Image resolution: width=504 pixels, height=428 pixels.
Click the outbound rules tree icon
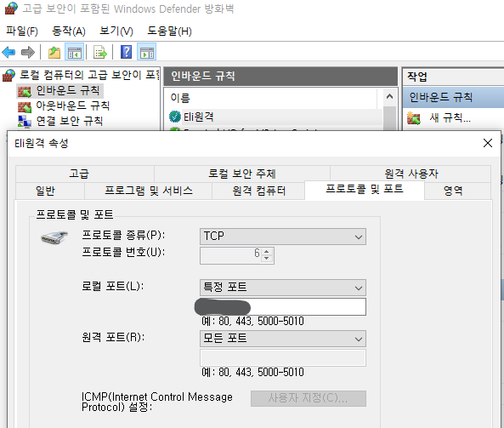25,106
